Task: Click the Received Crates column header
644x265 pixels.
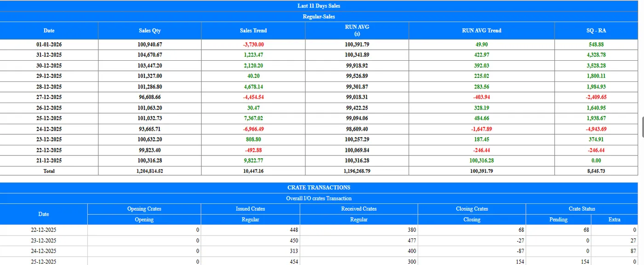Action: coord(359,209)
